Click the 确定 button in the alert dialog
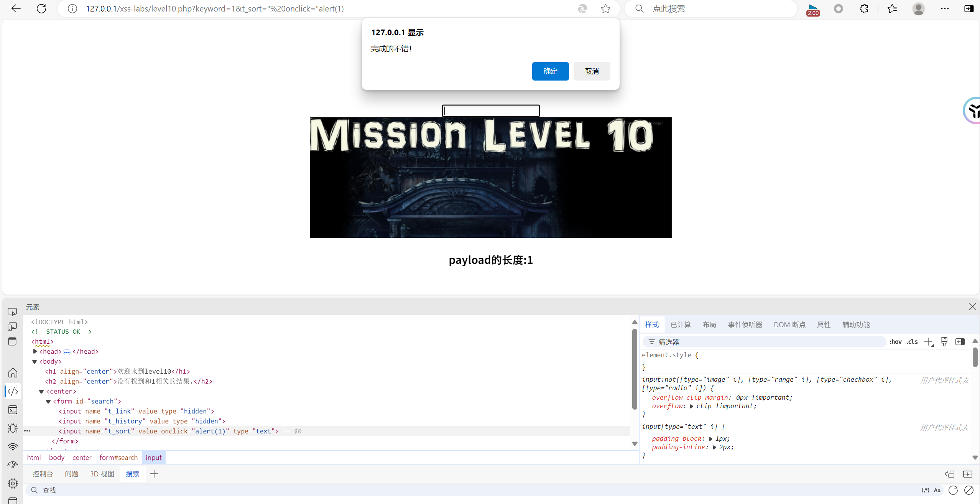980x504 pixels. point(550,71)
